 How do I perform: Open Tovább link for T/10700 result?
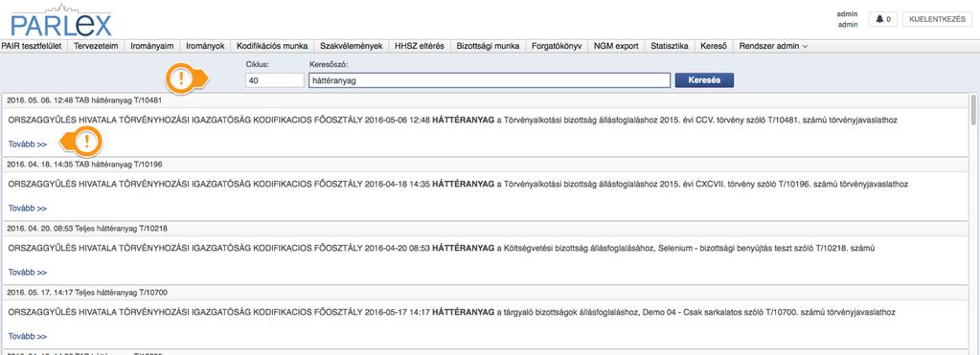click(28, 336)
